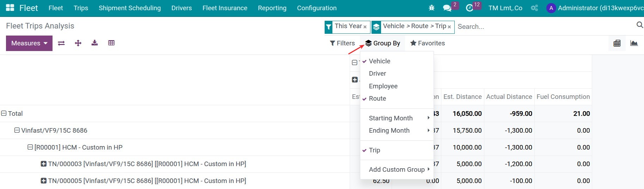Collapse the Vinfast/VF9/15C 8686 row
644x189 pixels.
[x=17, y=130]
